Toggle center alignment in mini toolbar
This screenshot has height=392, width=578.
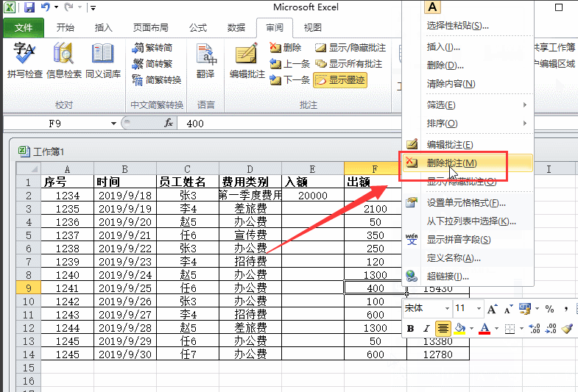(x=443, y=328)
